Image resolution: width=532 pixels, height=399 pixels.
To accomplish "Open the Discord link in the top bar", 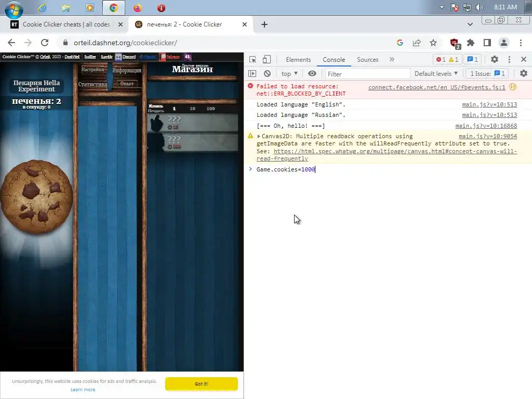I will click(x=126, y=57).
